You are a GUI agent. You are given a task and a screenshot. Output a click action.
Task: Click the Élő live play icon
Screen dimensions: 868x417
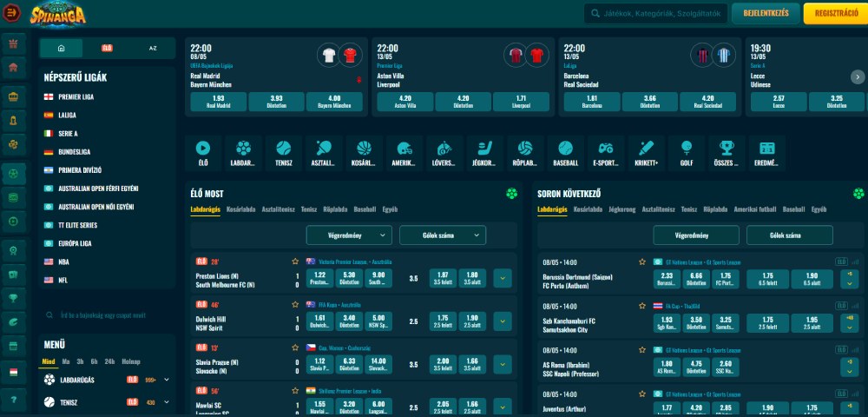202,153
